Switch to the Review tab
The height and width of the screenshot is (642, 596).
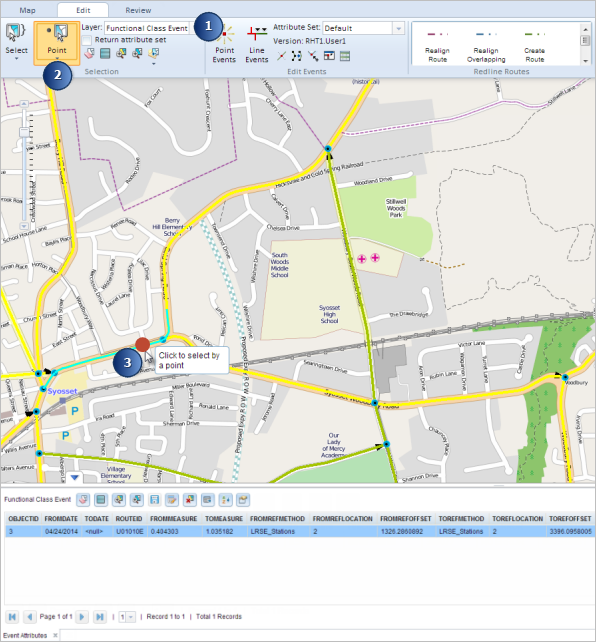click(138, 10)
